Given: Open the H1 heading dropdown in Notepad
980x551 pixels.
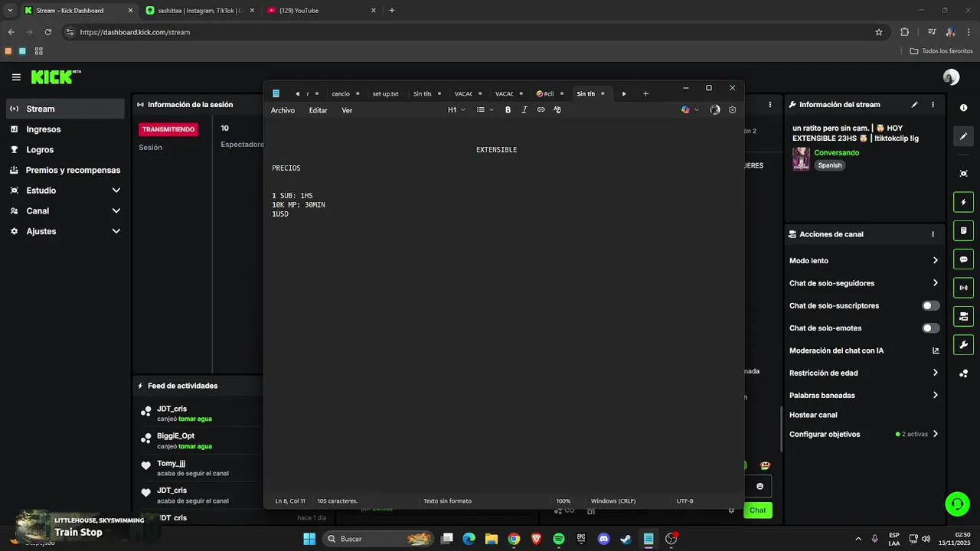Looking at the screenshot, I should click(456, 110).
